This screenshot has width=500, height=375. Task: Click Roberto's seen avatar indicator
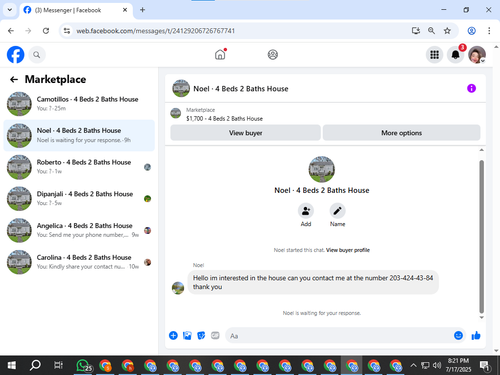click(147, 167)
